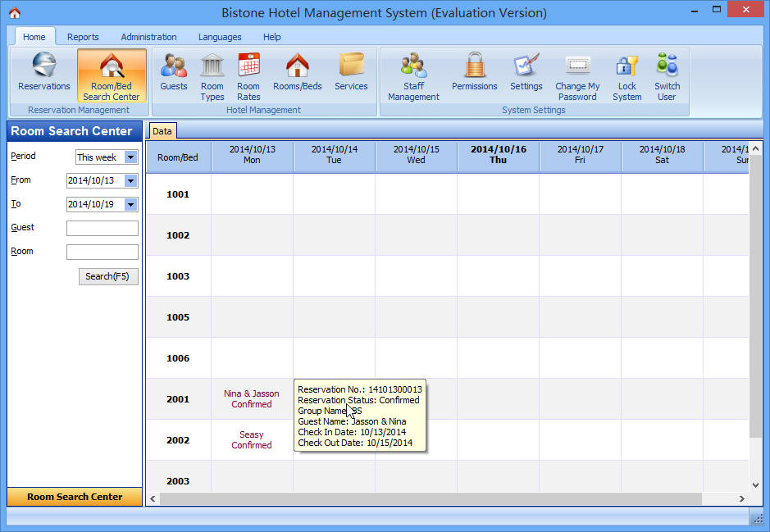Select room 1002 row label
The image size is (770, 532).
[x=178, y=235]
